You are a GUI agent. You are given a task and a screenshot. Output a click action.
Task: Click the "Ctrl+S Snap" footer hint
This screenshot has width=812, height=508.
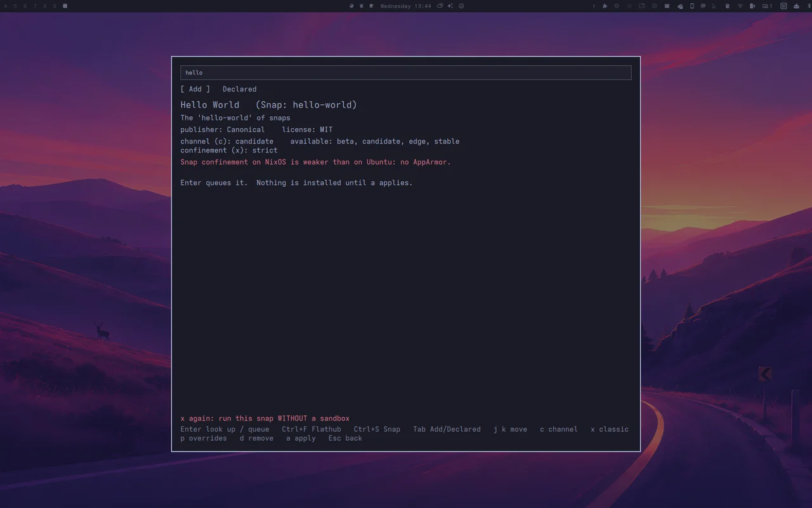[377, 429]
